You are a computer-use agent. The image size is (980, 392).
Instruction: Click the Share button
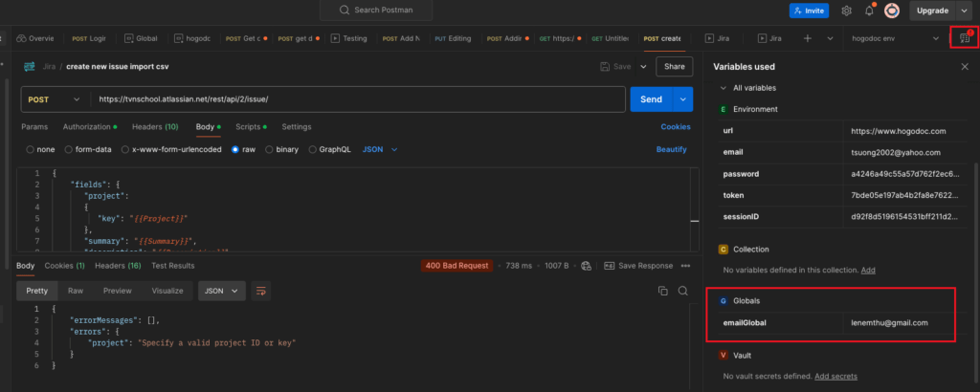(x=675, y=66)
